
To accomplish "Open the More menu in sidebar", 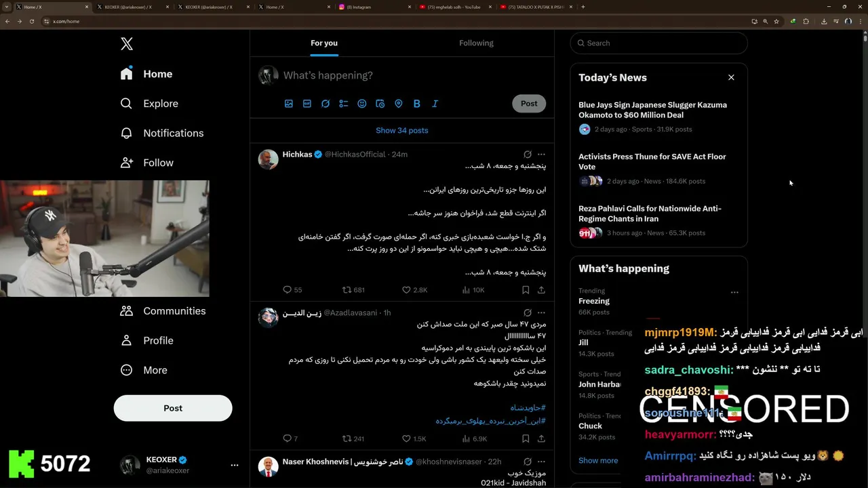I will tap(144, 370).
